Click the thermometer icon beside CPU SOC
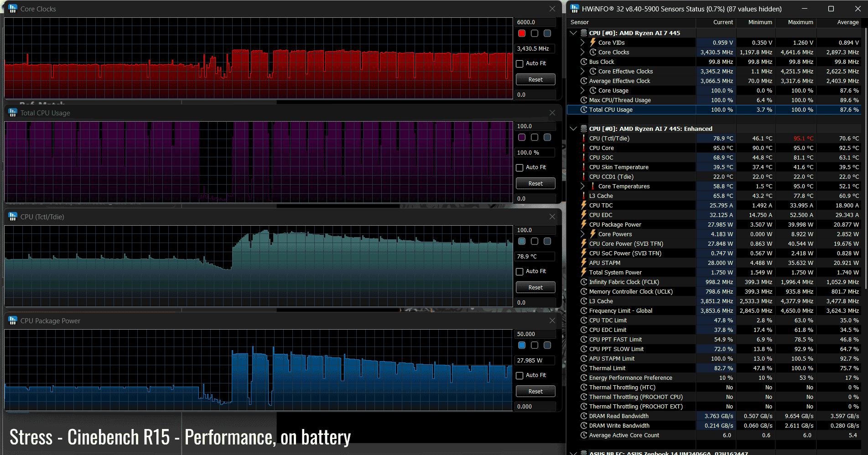Screen dimensions: 868x455 584,157
